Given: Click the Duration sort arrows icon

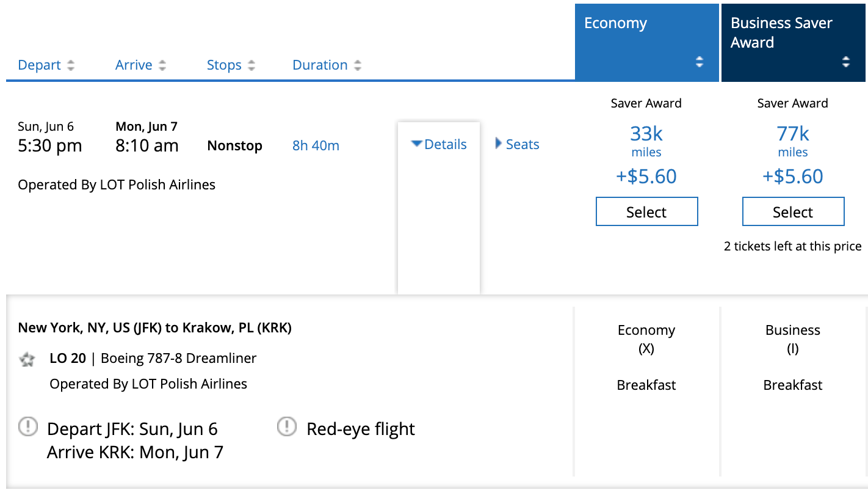Looking at the screenshot, I should [358, 65].
